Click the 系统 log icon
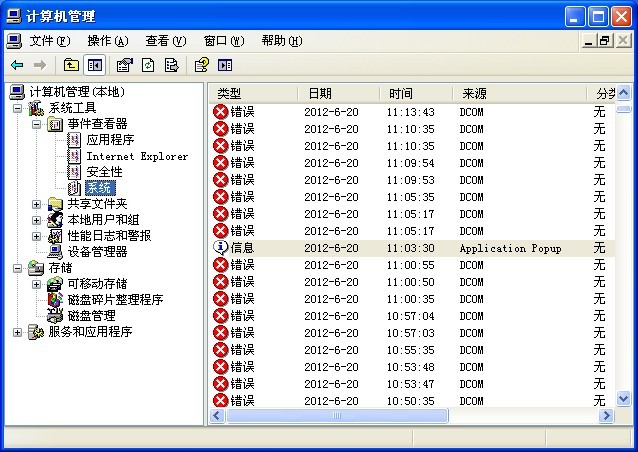This screenshot has height=452, width=638. point(74,188)
